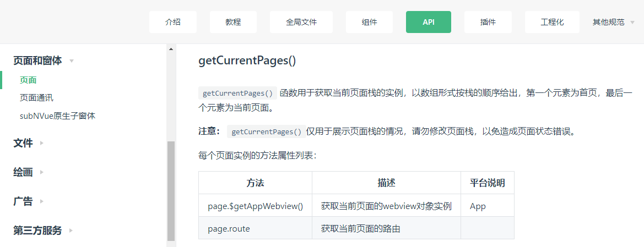Switch to the 全局文件 tab
Viewport: 644px width, 247px height.
pos(301,22)
